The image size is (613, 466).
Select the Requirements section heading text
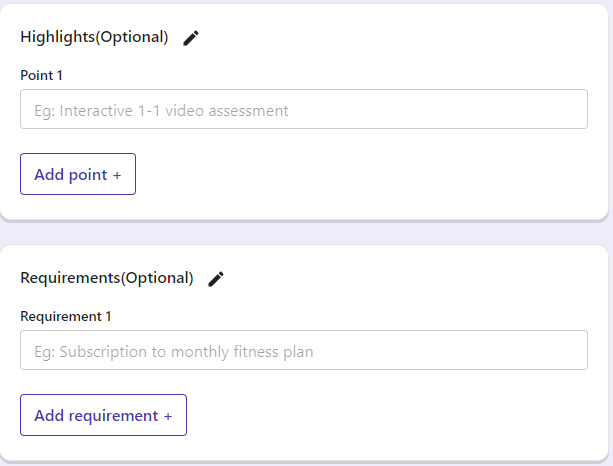click(70, 278)
